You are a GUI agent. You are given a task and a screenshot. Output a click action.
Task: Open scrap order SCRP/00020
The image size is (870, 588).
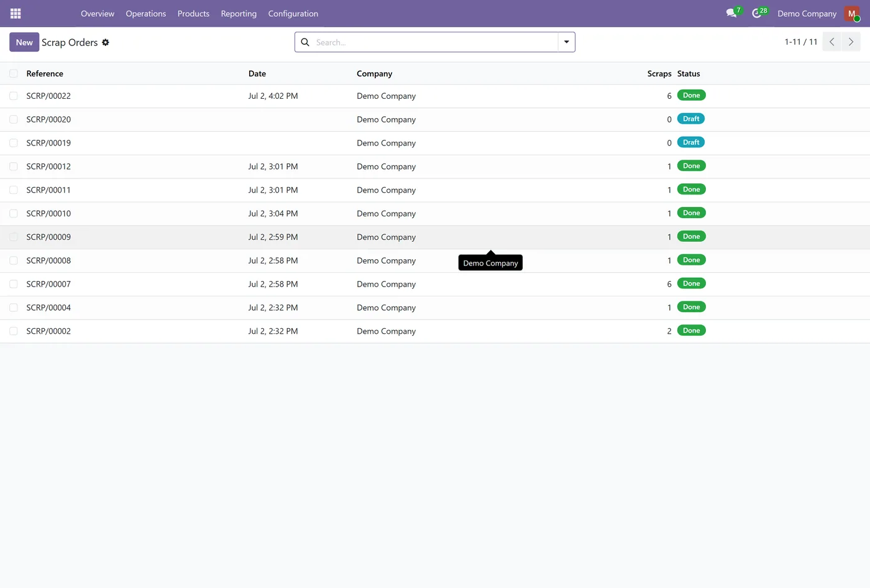pyautogui.click(x=48, y=119)
